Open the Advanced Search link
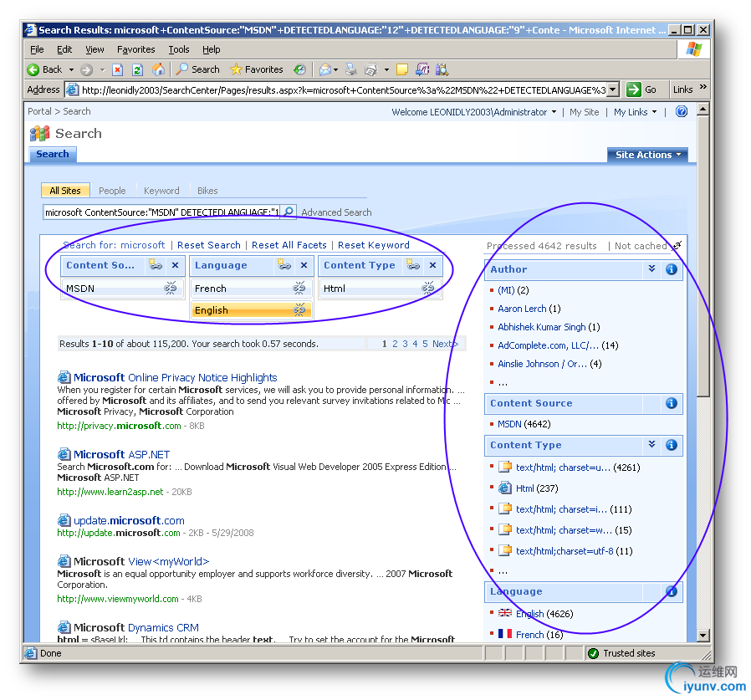This screenshot has height=700, width=751. pyautogui.click(x=336, y=212)
